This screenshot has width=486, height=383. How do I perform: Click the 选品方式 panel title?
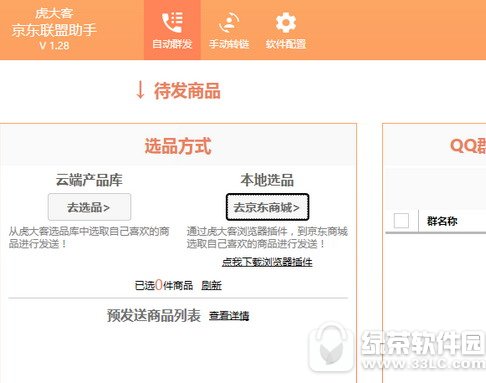(x=178, y=146)
